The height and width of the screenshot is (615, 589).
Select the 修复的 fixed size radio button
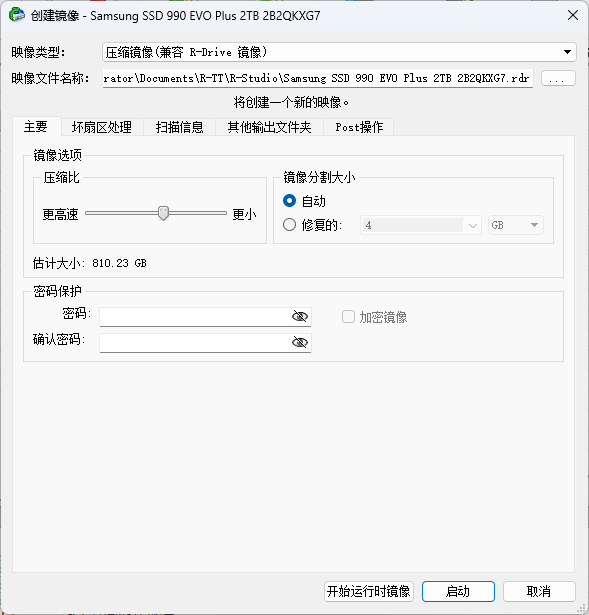289,225
